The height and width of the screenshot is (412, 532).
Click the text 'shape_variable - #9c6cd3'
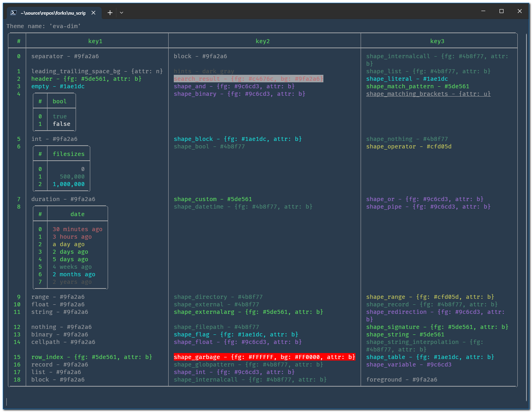tap(409, 365)
